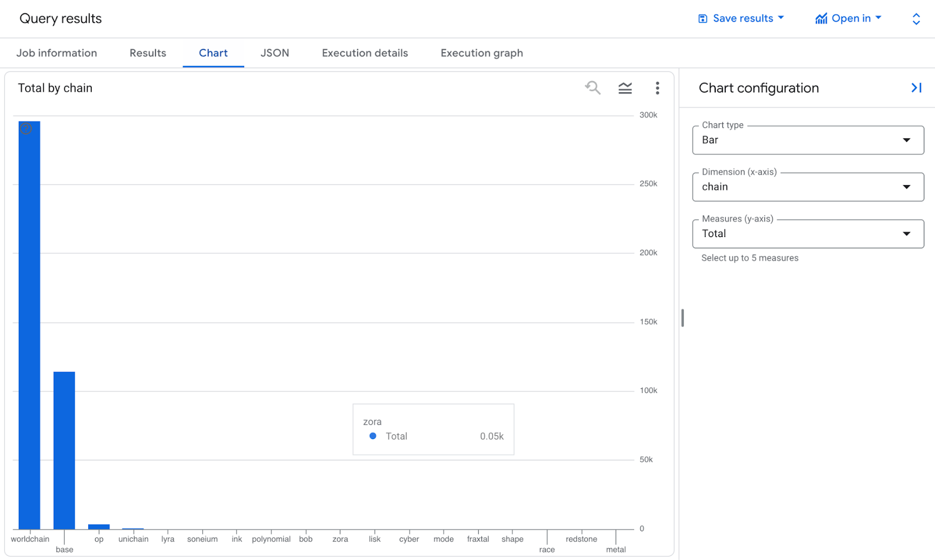Click the 'op' x-axis label
The width and height of the screenshot is (935, 560).
[x=99, y=539]
